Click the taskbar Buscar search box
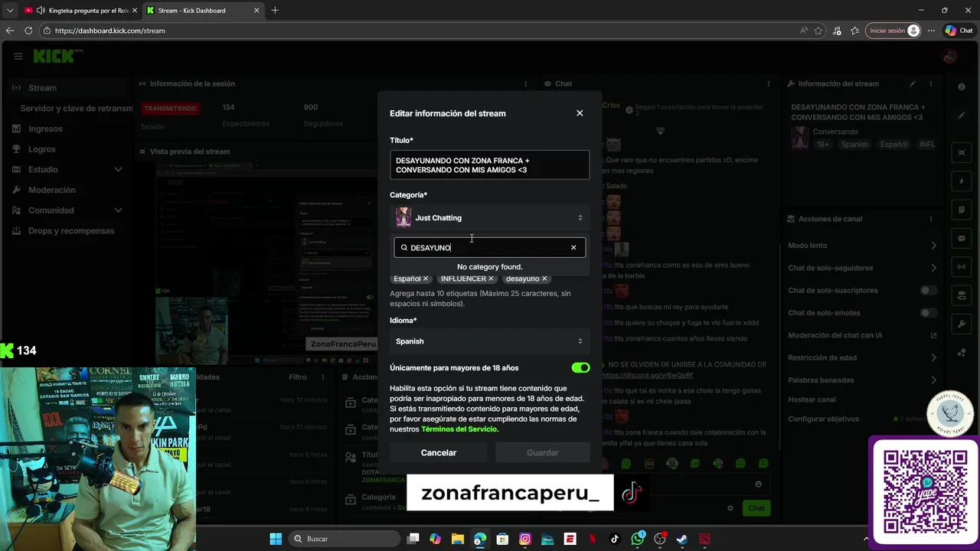This screenshot has height=551, width=980. point(344,539)
